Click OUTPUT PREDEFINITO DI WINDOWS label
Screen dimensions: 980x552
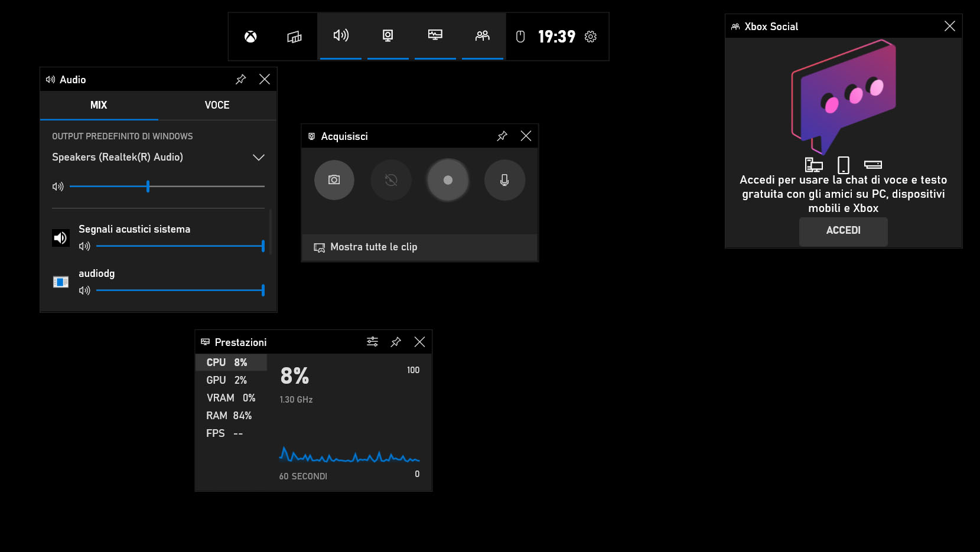pyautogui.click(x=122, y=136)
